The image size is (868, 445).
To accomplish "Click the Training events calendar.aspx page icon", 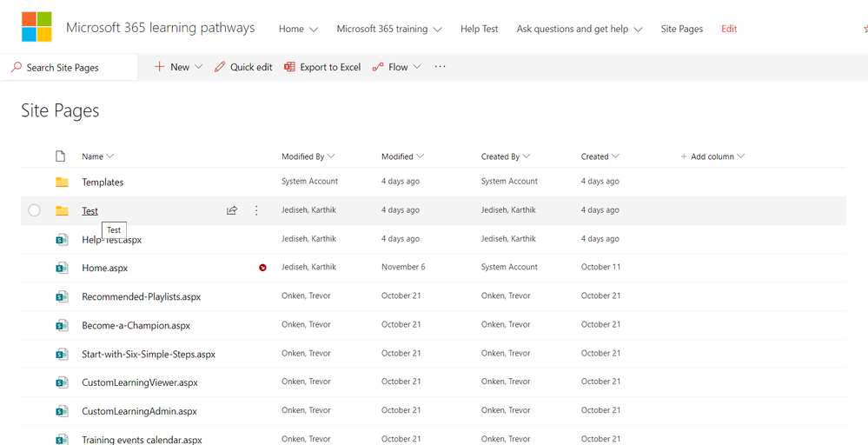I will (x=62, y=440).
